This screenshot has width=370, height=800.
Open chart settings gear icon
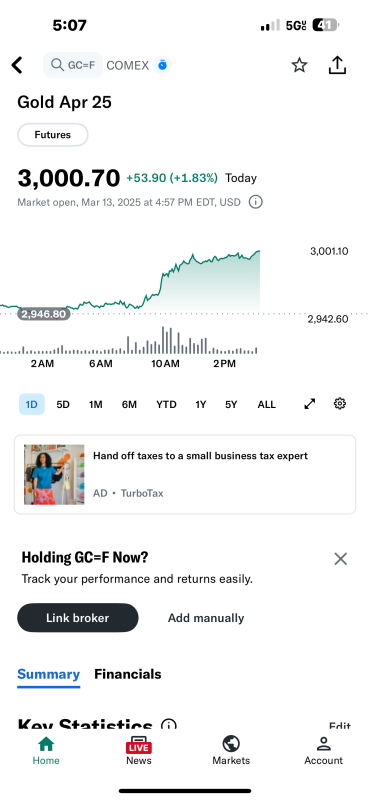pos(340,404)
